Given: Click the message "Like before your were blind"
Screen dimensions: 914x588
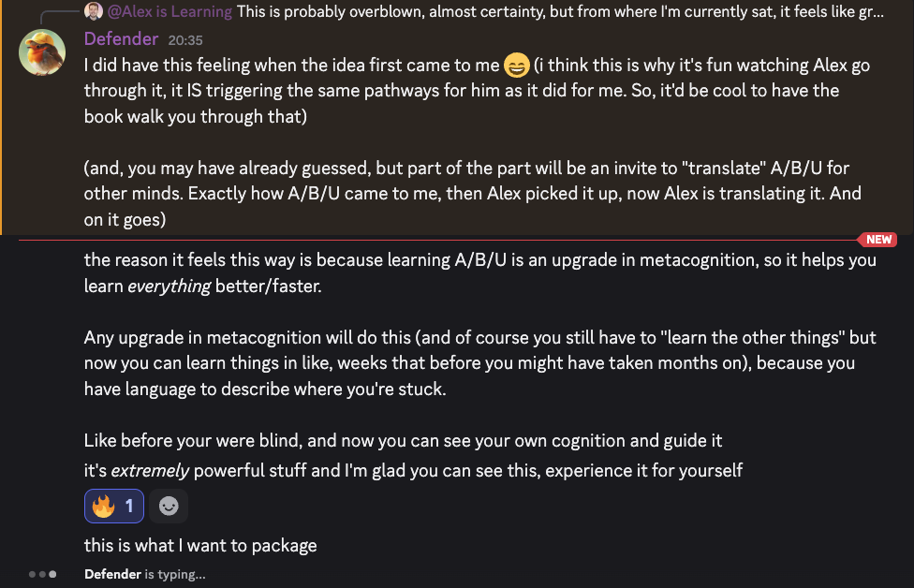Looking at the screenshot, I should tap(403, 440).
